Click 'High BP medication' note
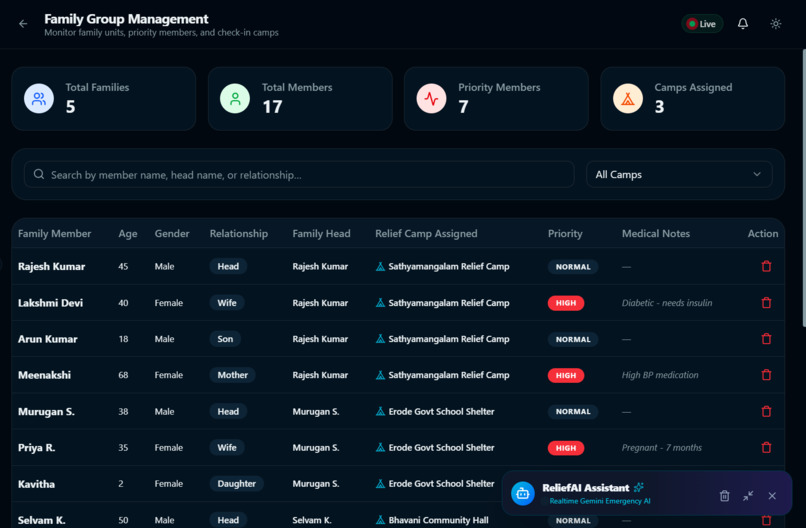 coord(660,375)
